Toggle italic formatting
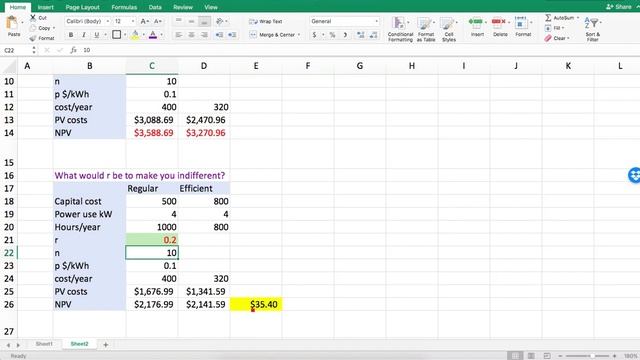The width and height of the screenshot is (640, 360). [x=84, y=35]
